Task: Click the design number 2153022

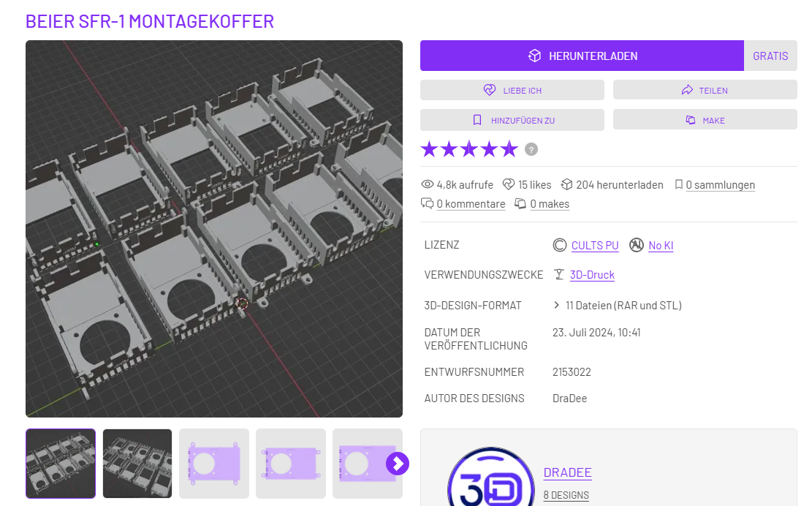Action: point(572,372)
